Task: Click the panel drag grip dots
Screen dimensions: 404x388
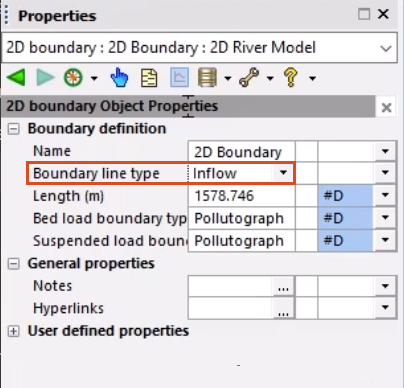Action: point(7,16)
